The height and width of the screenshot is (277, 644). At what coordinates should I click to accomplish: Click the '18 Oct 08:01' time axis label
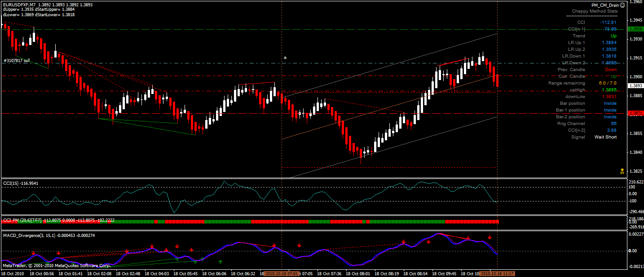(x=358, y=273)
